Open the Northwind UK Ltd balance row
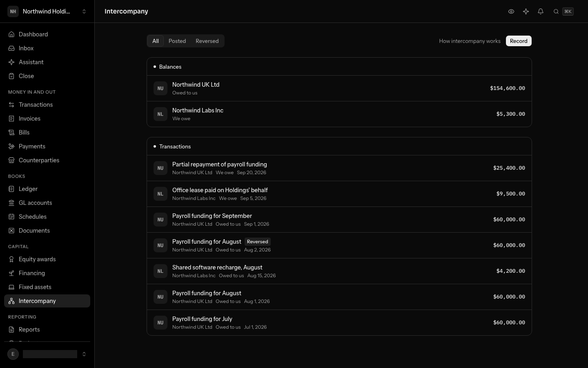This screenshot has width=588, height=368. click(339, 88)
